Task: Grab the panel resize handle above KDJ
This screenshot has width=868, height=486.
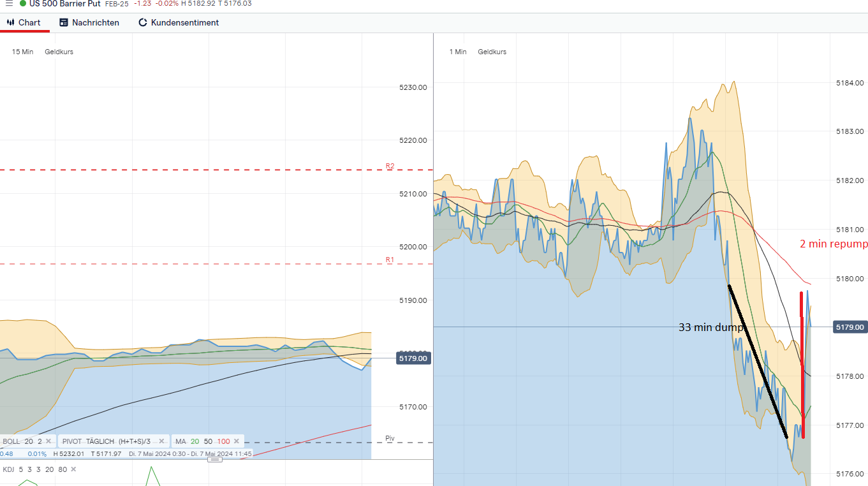Action: coord(216,459)
